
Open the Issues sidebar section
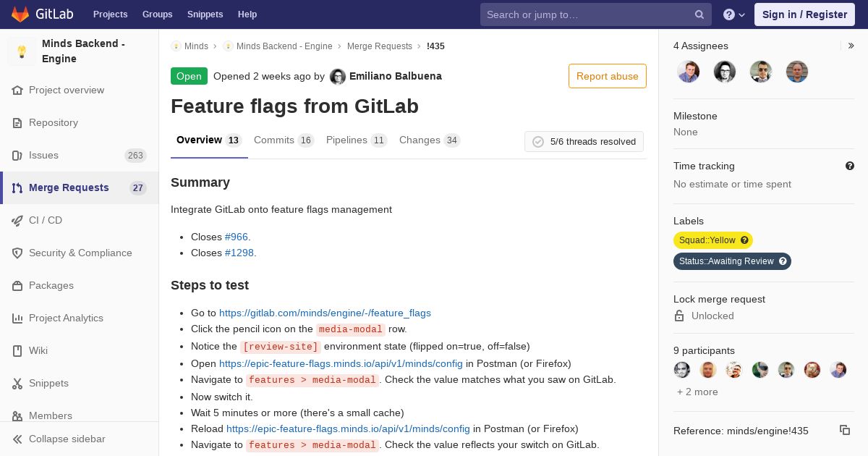(x=43, y=155)
